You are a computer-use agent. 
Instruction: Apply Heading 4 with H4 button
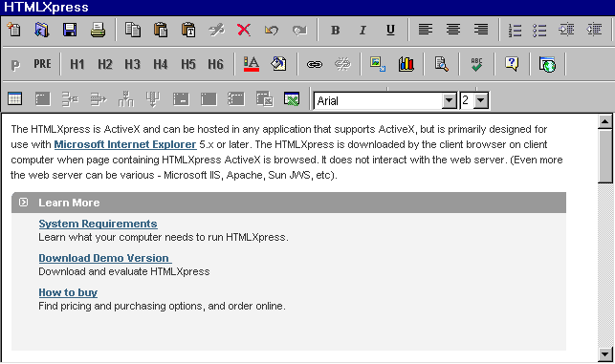coord(161,64)
